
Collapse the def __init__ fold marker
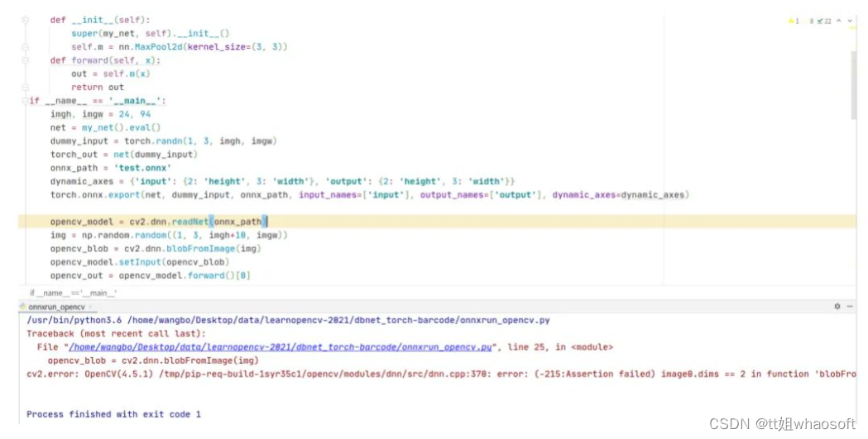pyautogui.click(x=25, y=20)
